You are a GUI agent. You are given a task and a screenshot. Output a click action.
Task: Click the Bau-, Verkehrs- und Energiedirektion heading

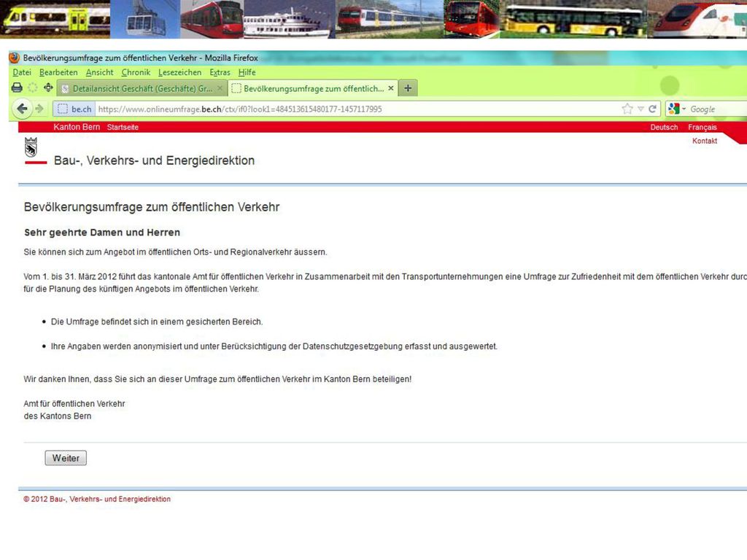tap(154, 160)
